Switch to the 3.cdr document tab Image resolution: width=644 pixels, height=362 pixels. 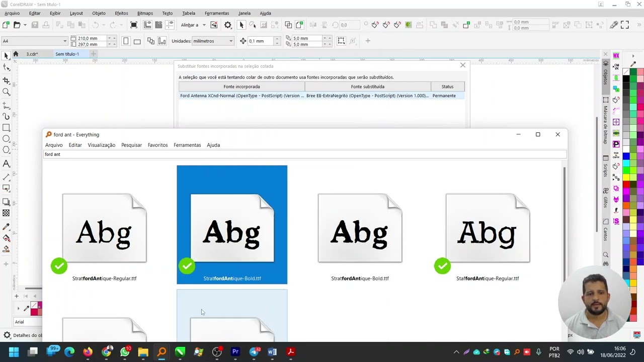[32, 54]
